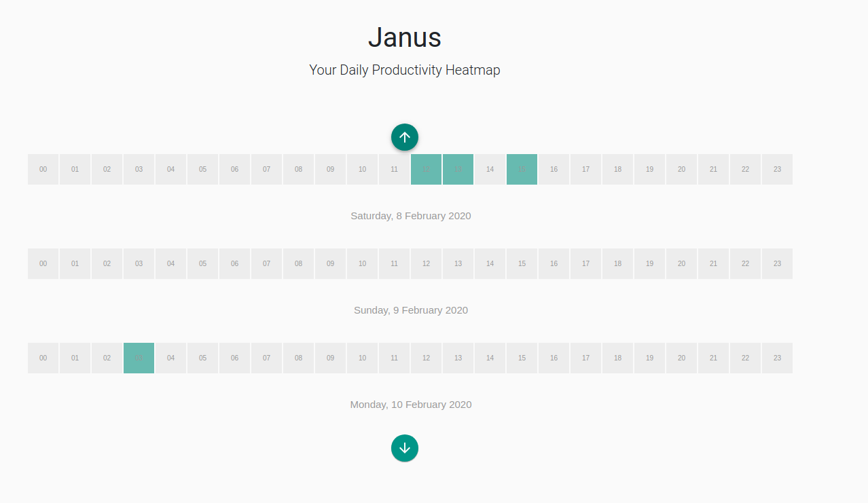This screenshot has width=868, height=503.
Task: Click the Janus heading
Action: coord(404,37)
